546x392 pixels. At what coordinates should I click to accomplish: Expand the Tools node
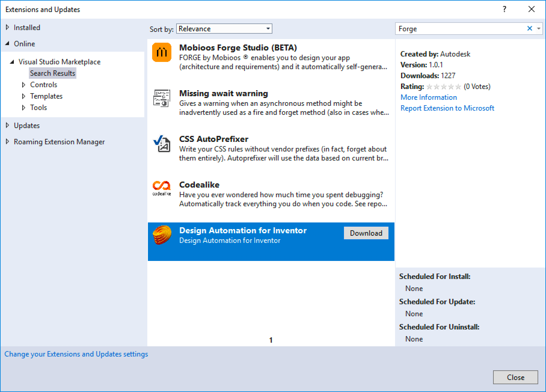click(24, 108)
